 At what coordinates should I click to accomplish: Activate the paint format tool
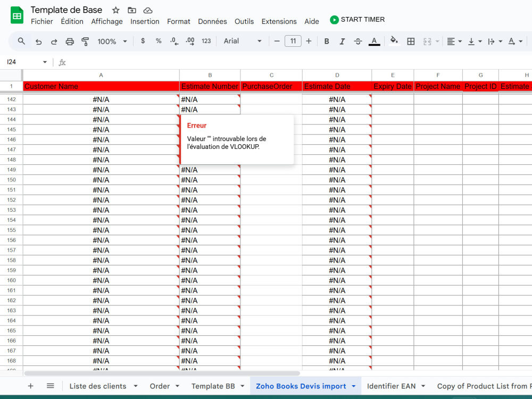85,41
